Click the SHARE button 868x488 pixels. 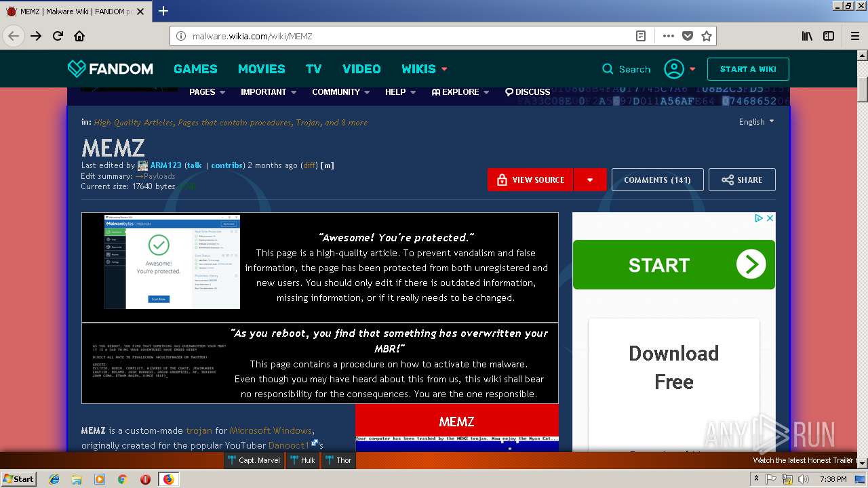tap(742, 180)
